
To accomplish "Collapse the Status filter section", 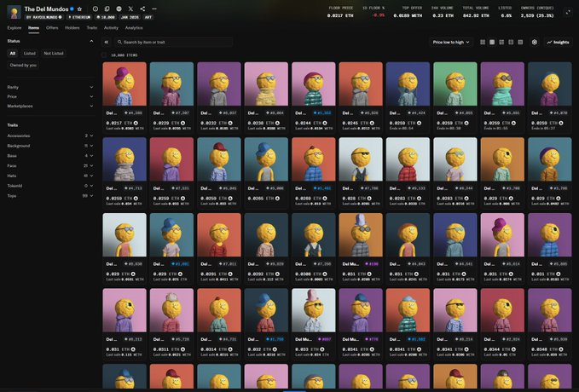I will point(91,41).
